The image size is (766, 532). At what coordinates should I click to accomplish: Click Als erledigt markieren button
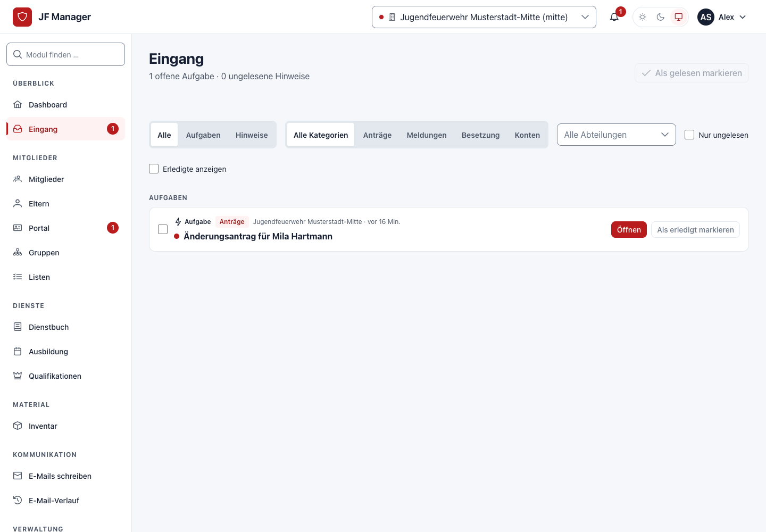[695, 230]
